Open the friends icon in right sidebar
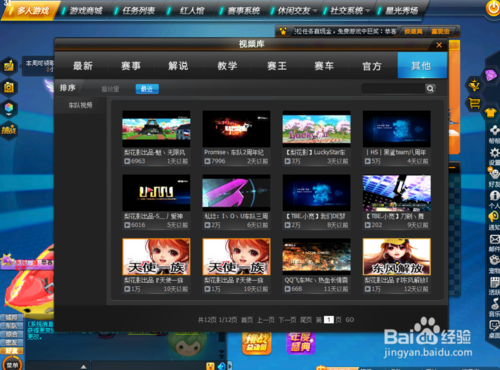Image resolution: width=500 pixels, height=370 pixels. (494, 174)
